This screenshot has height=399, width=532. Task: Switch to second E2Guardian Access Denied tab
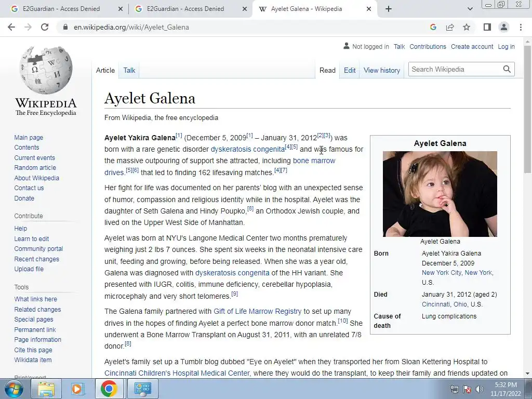185,9
